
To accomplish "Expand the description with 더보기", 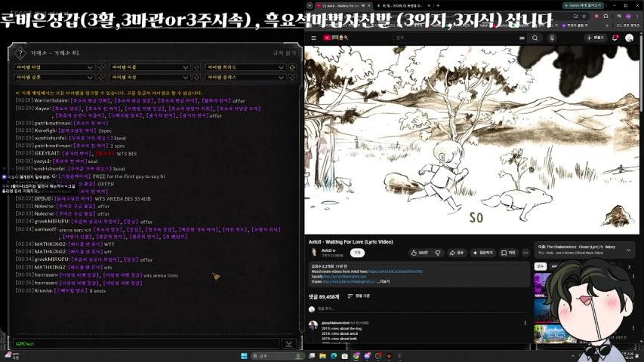I will point(384,281).
